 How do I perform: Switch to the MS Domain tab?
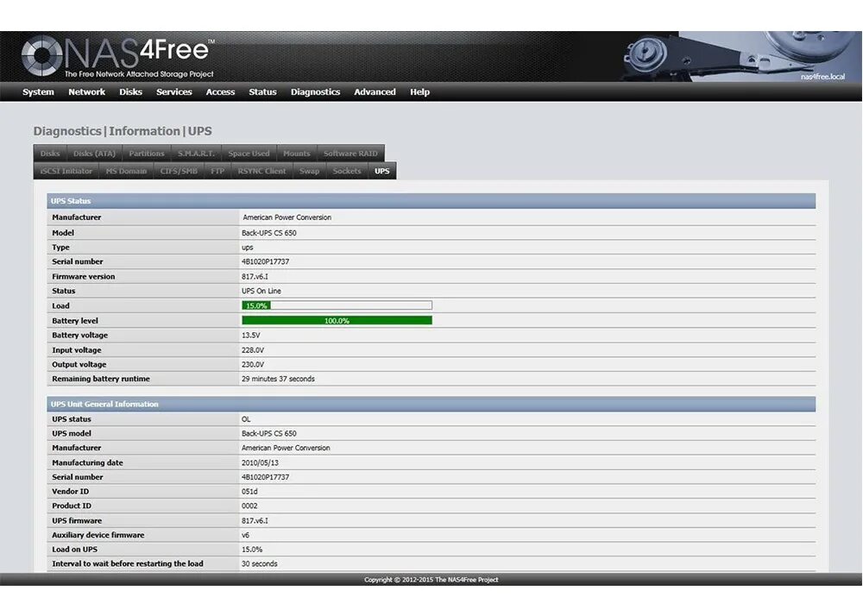pos(126,171)
